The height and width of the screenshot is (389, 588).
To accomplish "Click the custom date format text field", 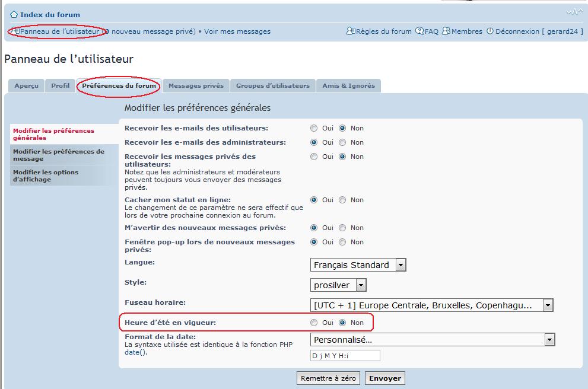I will click(x=345, y=356).
